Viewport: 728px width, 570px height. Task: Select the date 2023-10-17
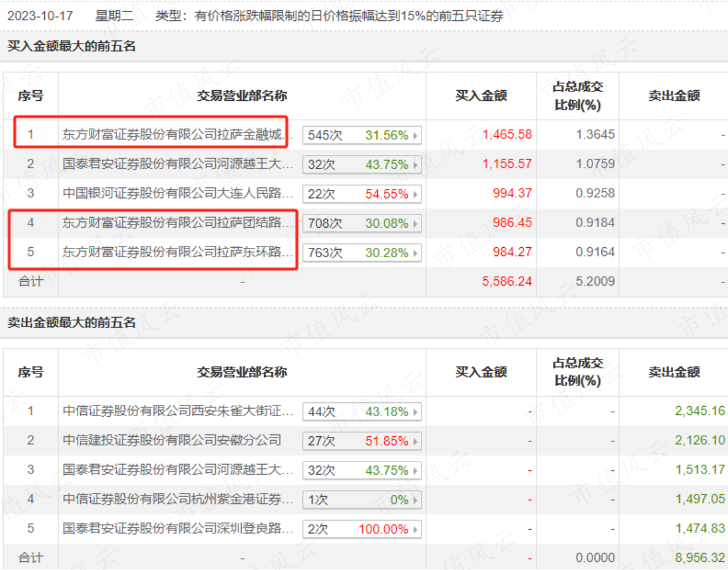point(40,16)
